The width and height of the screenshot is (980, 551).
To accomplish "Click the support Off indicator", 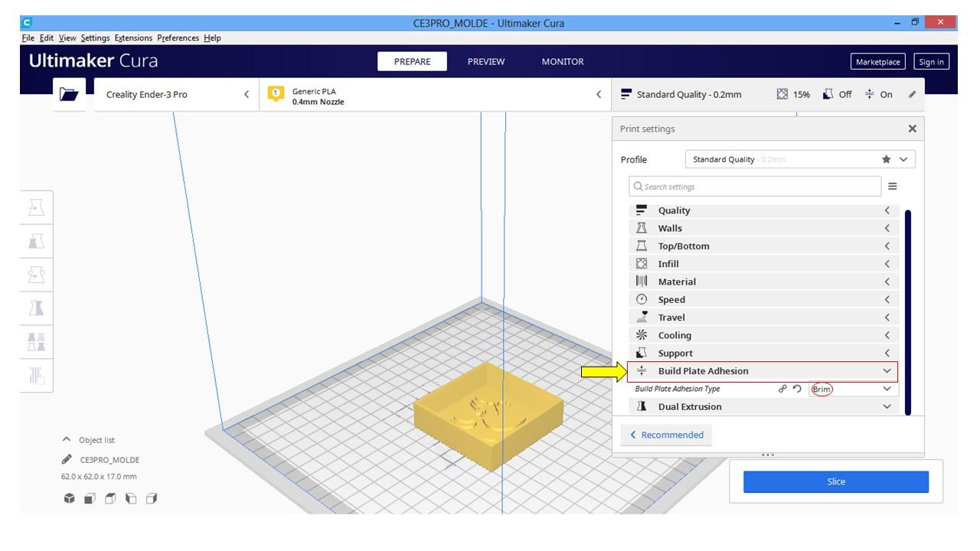I will 837,94.
